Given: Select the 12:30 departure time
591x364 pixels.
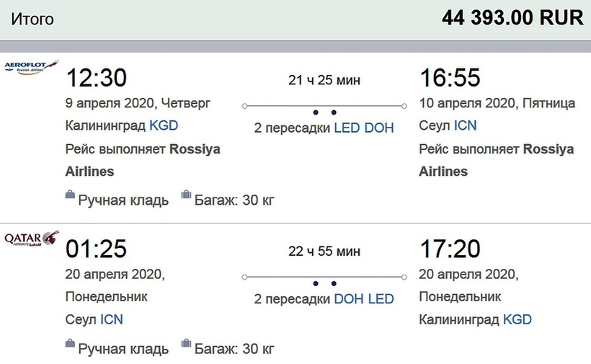Looking at the screenshot, I should pyautogui.click(x=96, y=78).
